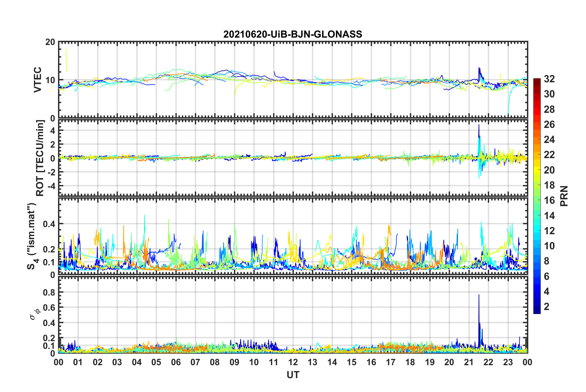Click x-axis hour tick label 05
Image resolution: width=586 pixels, height=392 pixels.
click(x=156, y=362)
